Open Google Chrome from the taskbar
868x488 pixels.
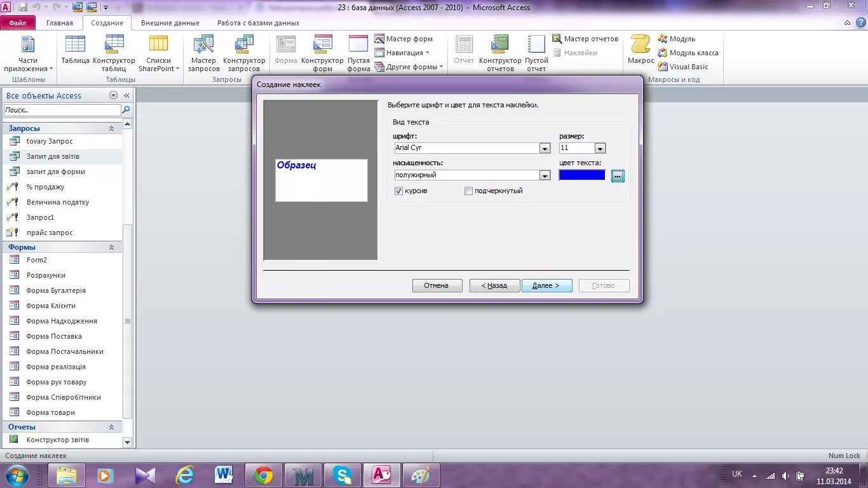pyautogui.click(x=264, y=475)
